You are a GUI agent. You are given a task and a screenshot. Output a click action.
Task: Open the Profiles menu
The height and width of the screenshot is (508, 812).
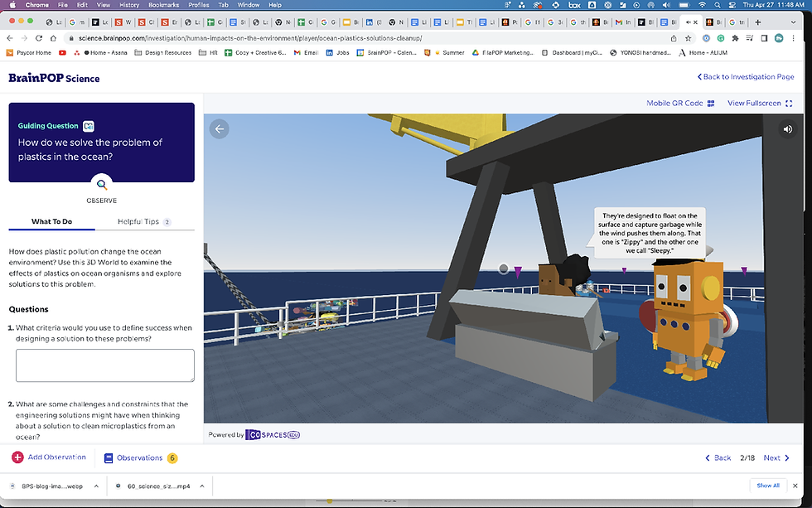coord(198,5)
